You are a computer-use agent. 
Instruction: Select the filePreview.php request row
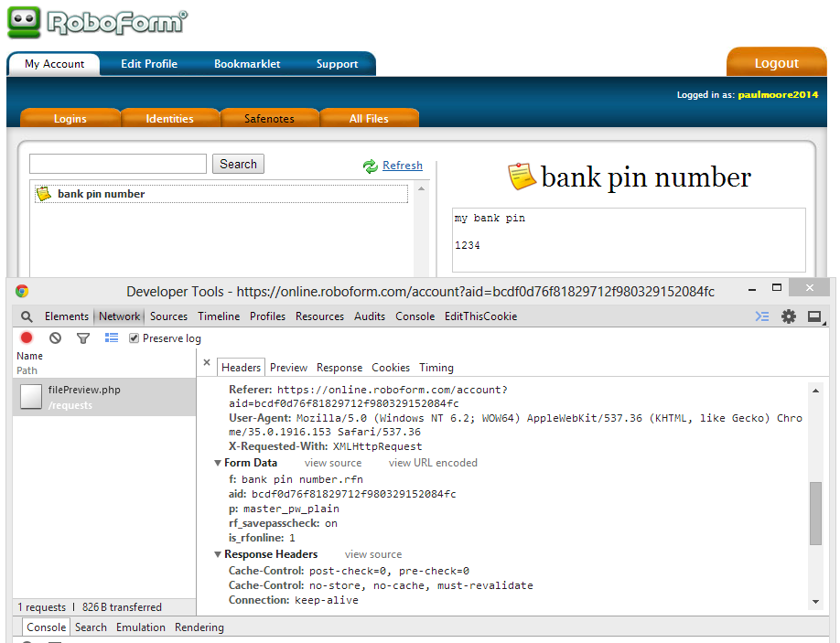[104, 397]
